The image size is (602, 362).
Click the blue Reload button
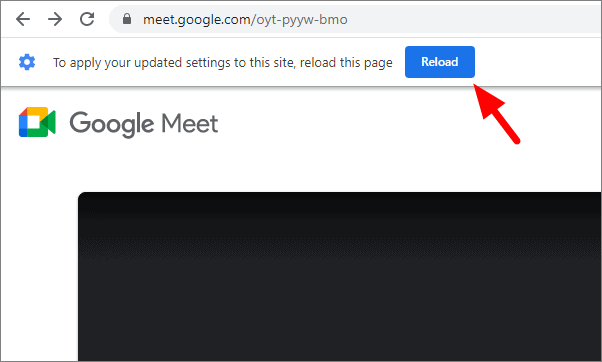440,62
